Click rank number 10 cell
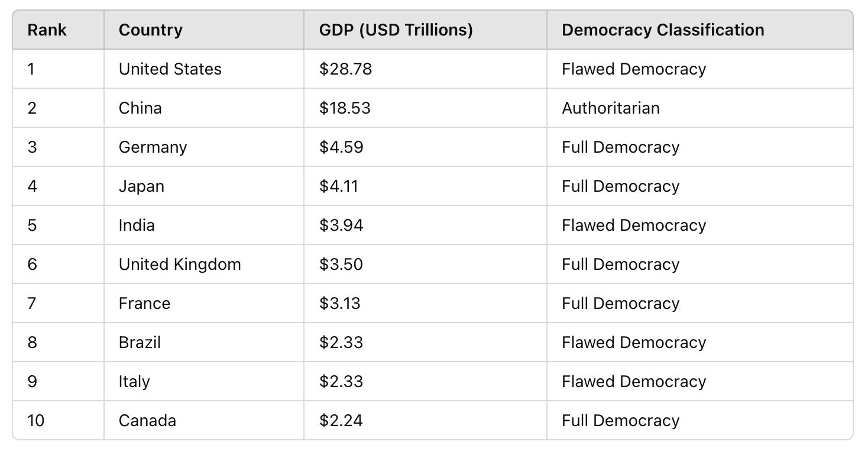This screenshot has width=868, height=451. pyautogui.click(x=35, y=421)
